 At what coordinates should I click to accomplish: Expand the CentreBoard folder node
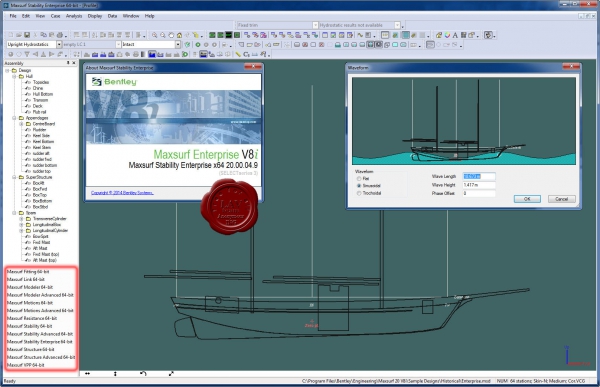21,124
